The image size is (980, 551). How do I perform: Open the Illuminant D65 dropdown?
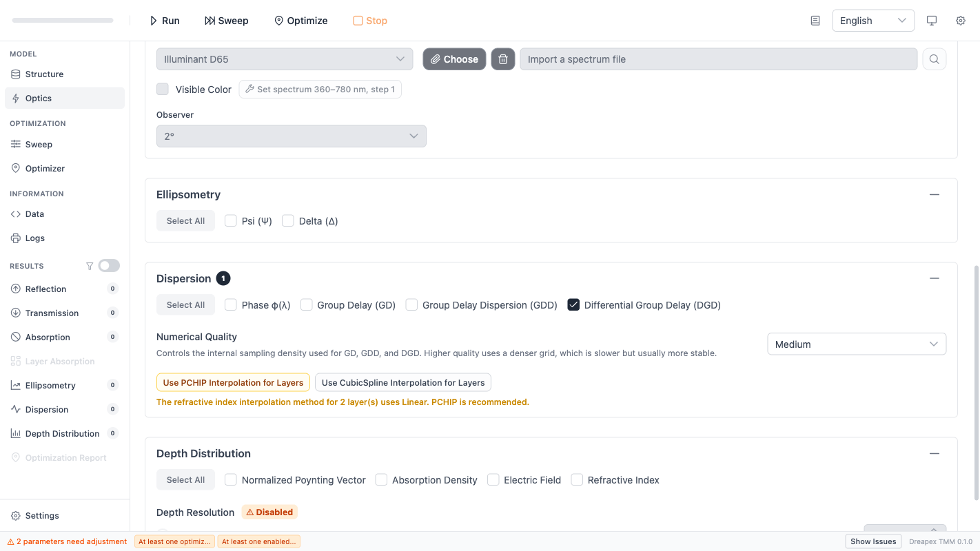[284, 59]
